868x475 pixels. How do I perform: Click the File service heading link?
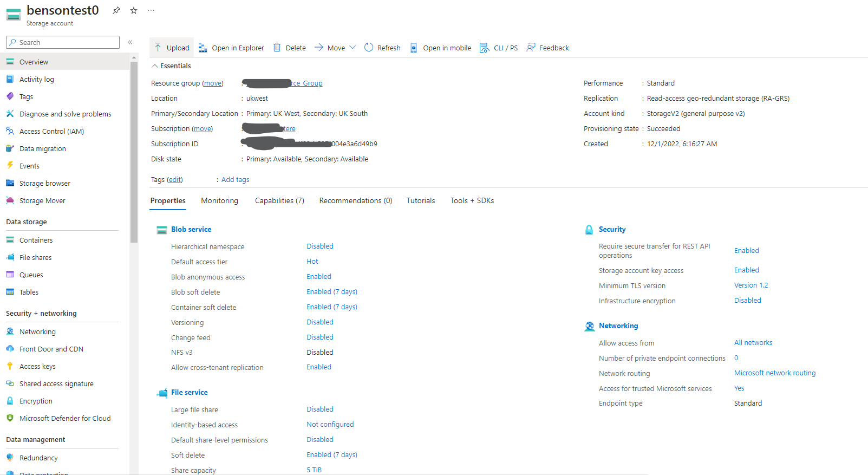[190, 392]
